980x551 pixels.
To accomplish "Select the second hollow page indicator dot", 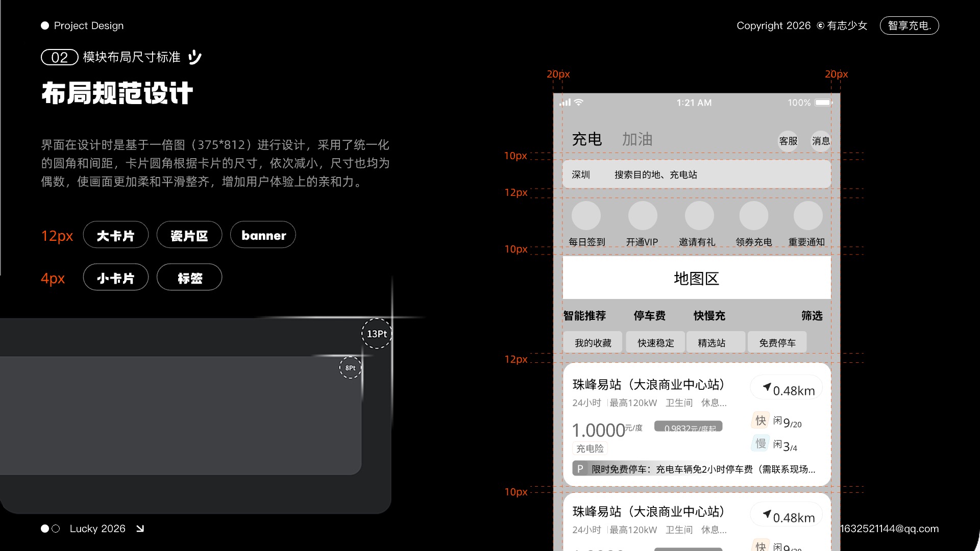I will (56, 529).
